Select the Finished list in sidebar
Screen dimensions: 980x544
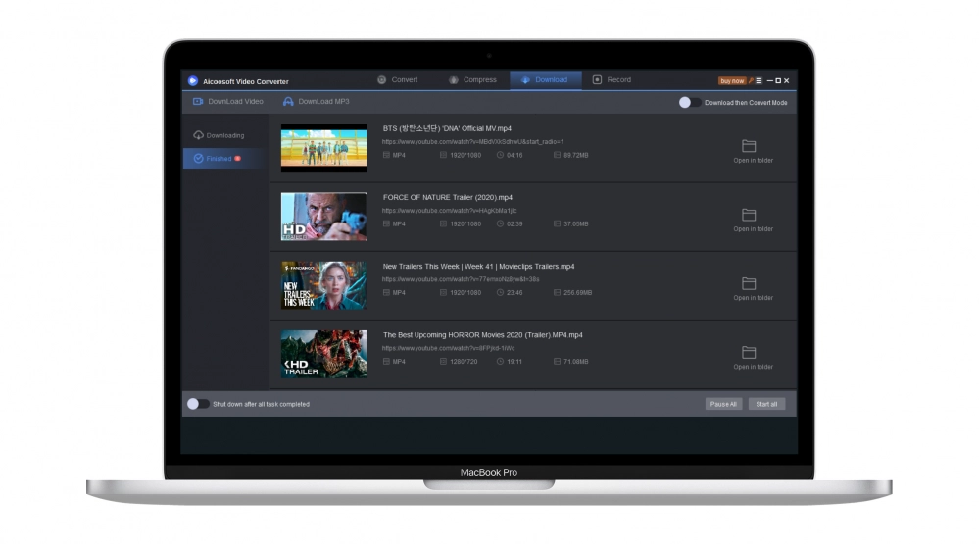click(218, 159)
